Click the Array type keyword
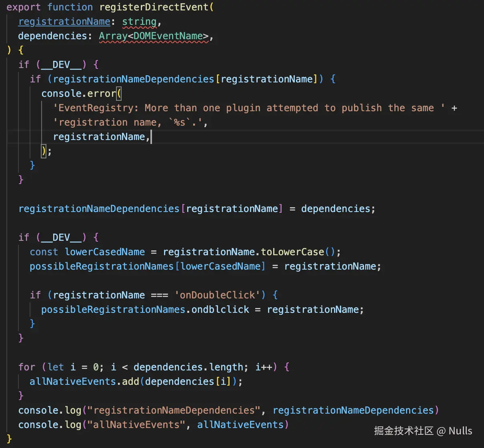Viewport: 484px width, 448px height. coord(113,36)
